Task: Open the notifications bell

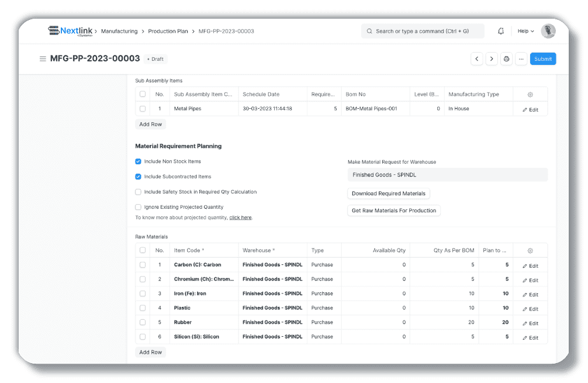Action: (501, 31)
